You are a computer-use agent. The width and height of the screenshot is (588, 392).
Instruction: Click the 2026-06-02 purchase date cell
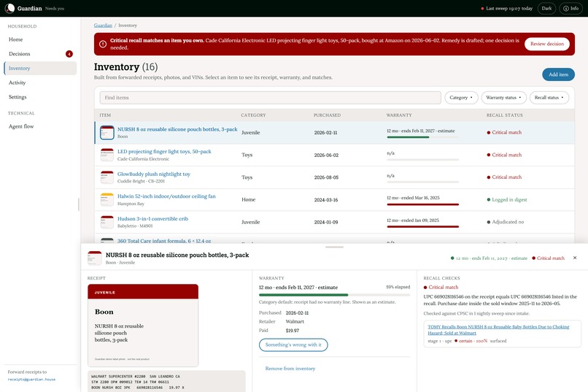coord(326,155)
